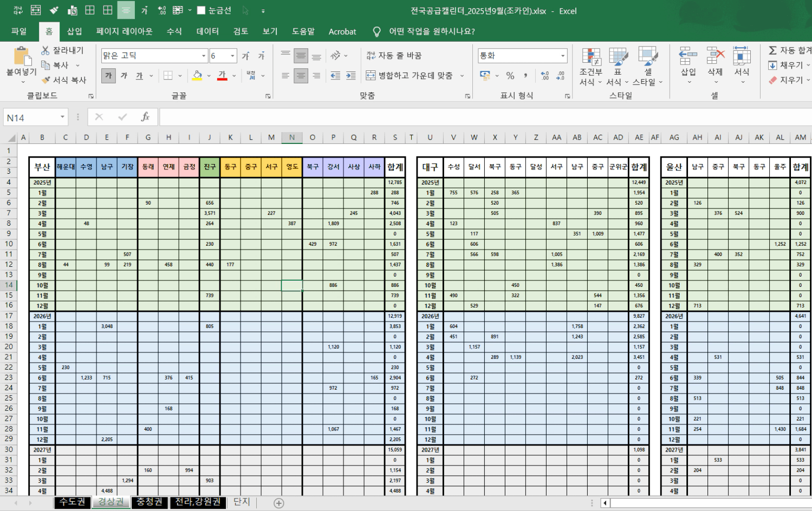Open the font name dropdown (맑은 고딕)
The width and height of the screenshot is (812, 511).
(204, 56)
